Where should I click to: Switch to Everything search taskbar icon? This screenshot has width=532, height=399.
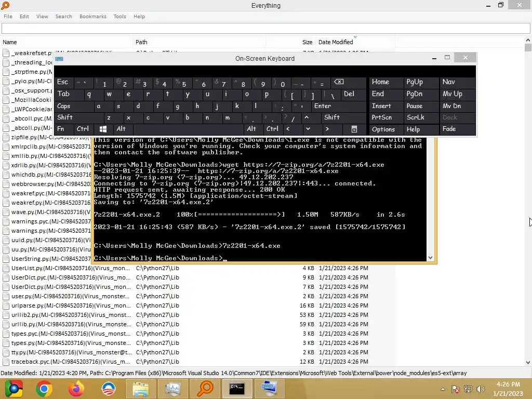(205, 389)
